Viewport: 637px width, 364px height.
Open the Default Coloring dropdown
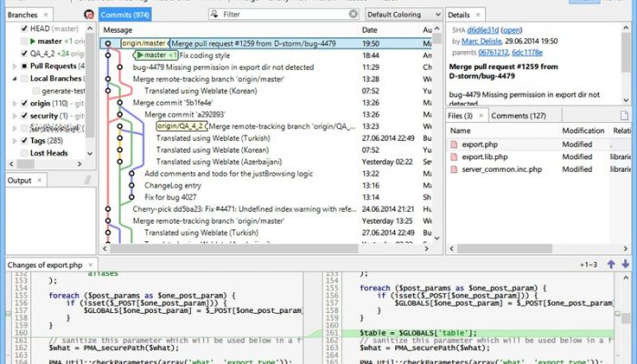[x=403, y=15]
